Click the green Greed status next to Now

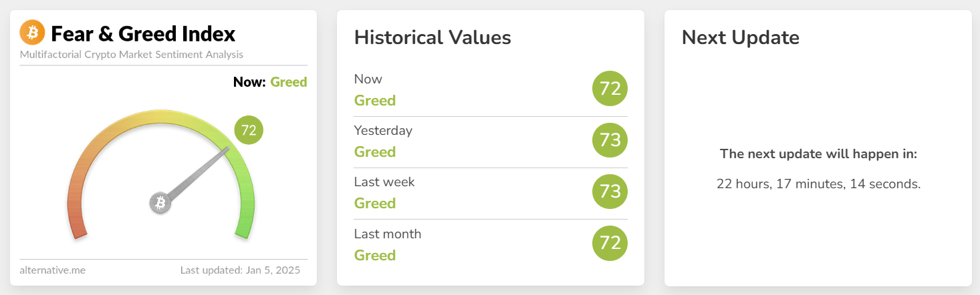(288, 82)
